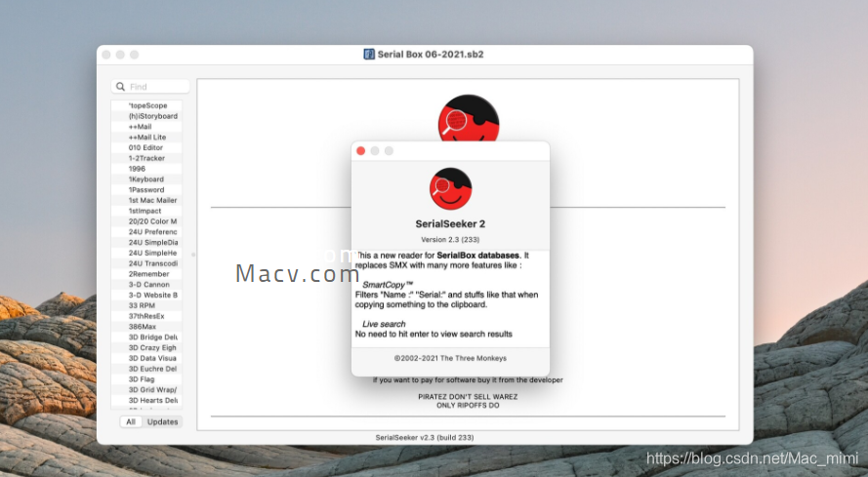Select the 3-D Cannon entry
This screenshot has width=868, height=477.
[x=146, y=285]
